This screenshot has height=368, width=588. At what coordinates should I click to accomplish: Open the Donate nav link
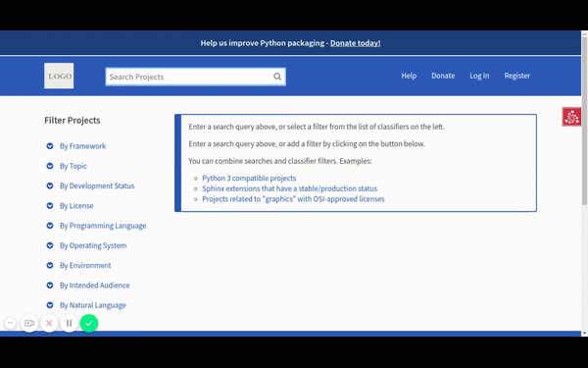pos(443,76)
